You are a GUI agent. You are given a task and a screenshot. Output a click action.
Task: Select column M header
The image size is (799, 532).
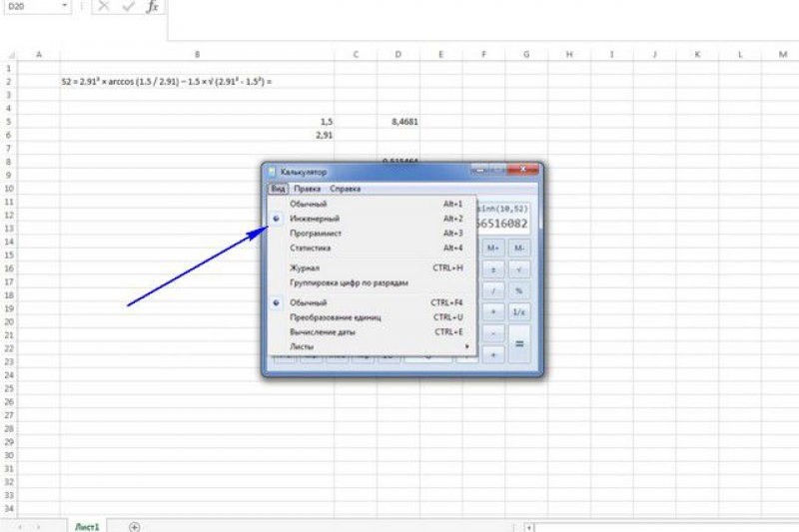point(783,55)
